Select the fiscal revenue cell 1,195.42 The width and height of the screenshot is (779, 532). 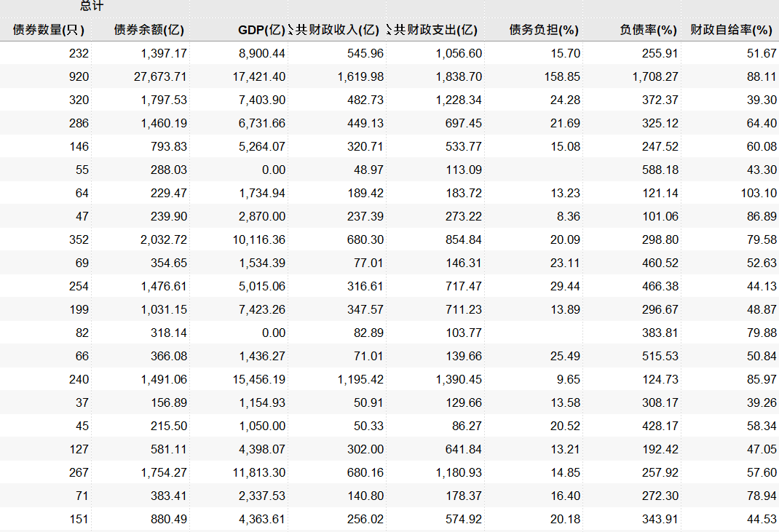360,379
